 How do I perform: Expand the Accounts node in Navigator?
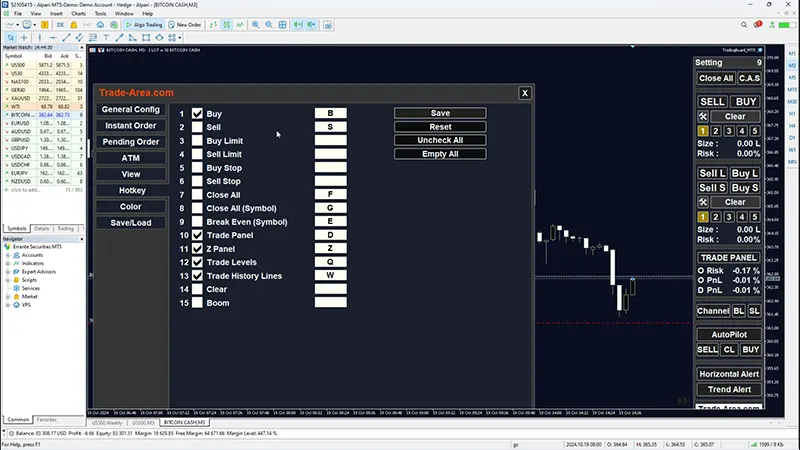pos(9,255)
